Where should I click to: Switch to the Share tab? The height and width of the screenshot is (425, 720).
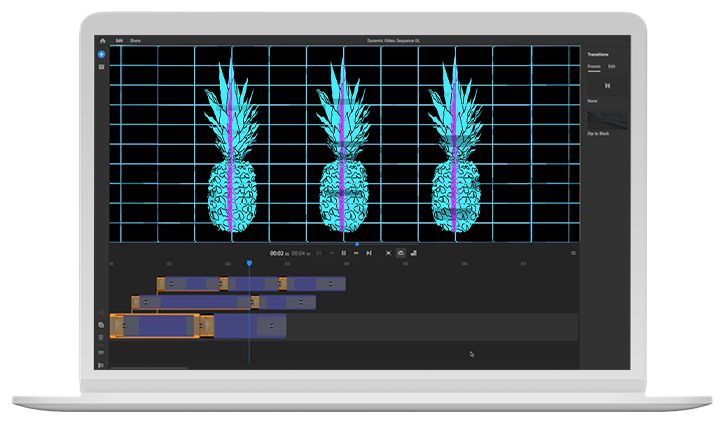(135, 40)
